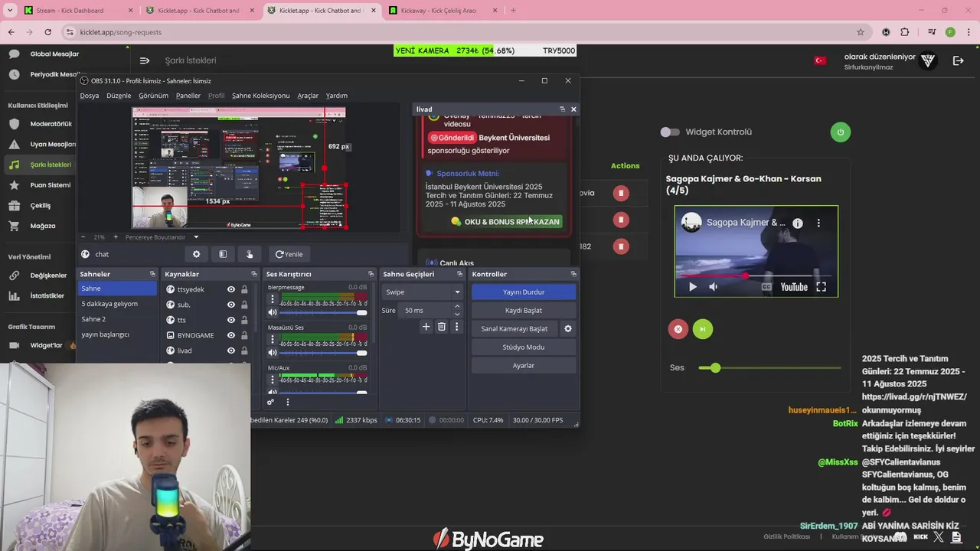Open OBS Ayarlar settings
The width and height of the screenshot is (980, 551).
(x=524, y=365)
